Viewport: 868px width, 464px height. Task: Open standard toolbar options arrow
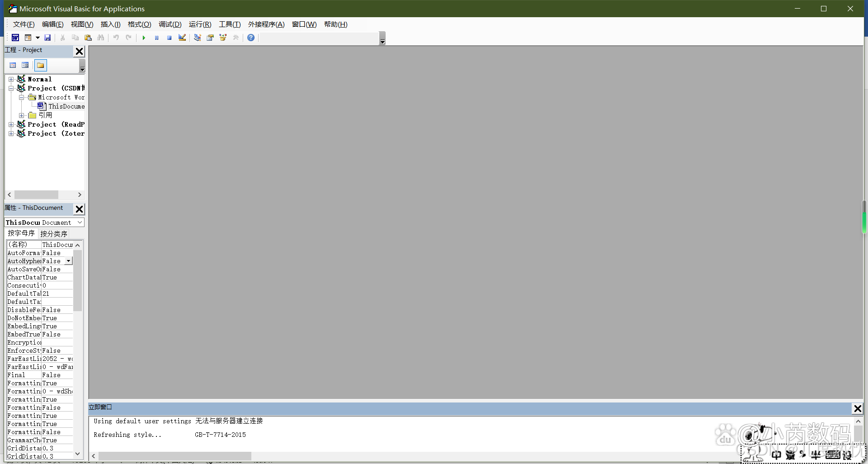(x=382, y=38)
